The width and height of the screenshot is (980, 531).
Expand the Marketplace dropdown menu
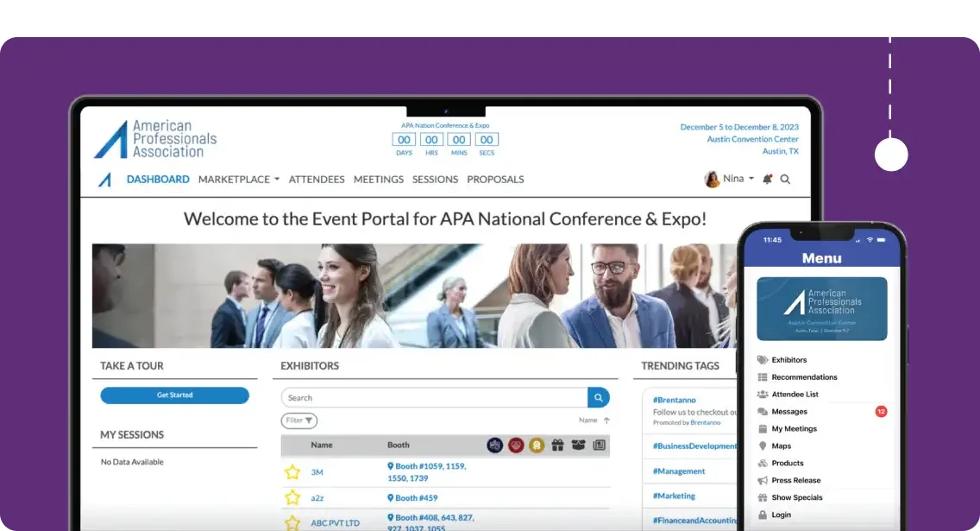click(x=239, y=180)
